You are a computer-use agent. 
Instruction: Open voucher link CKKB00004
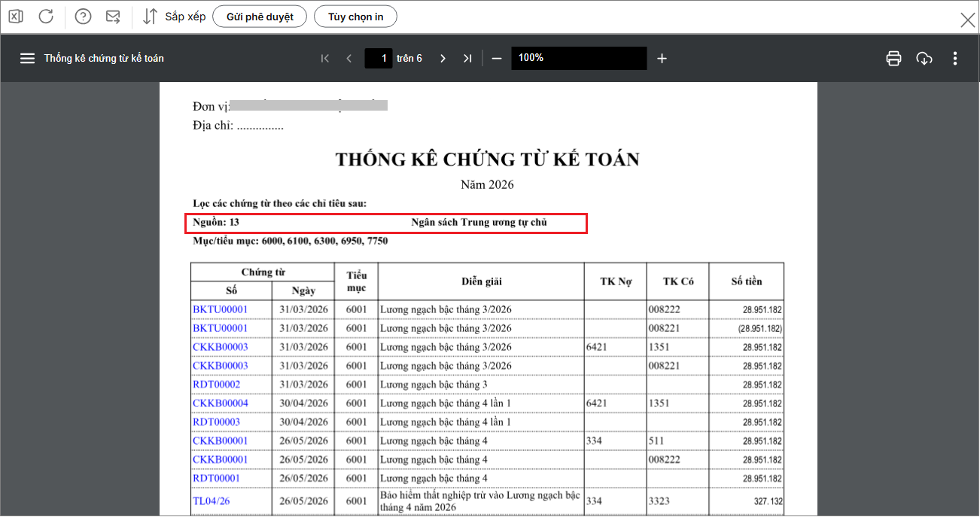(x=220, y=403)
